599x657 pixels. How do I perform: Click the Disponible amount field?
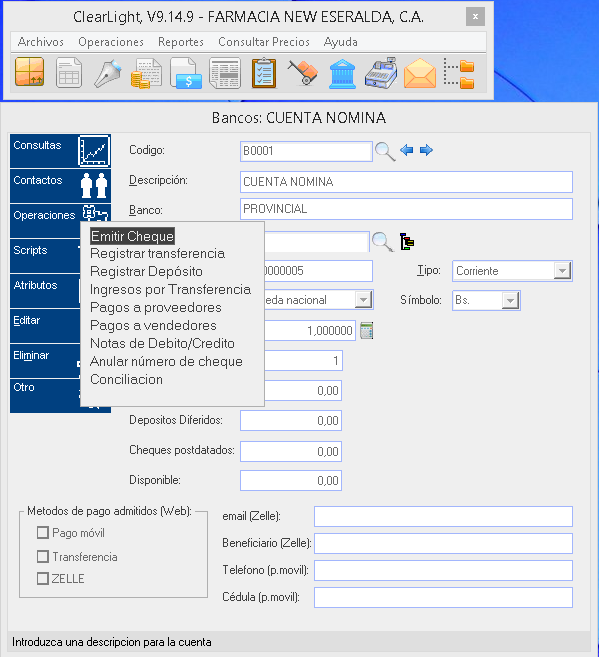[x=291, y=480]
